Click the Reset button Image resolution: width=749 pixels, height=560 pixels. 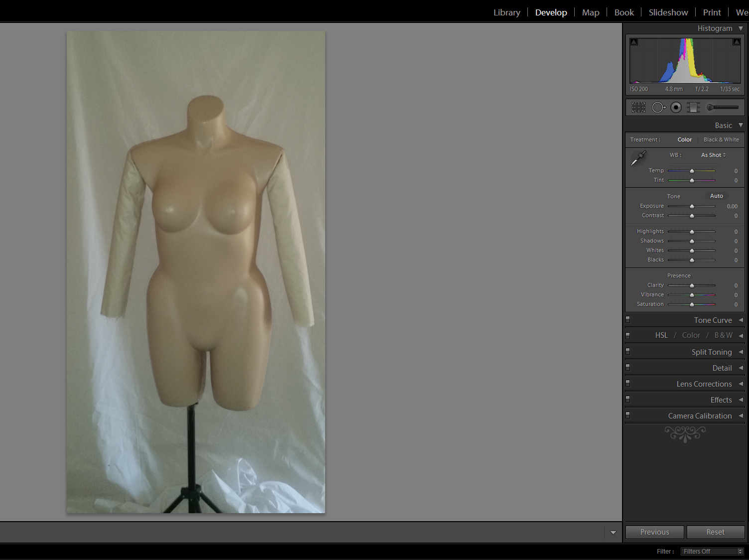(x=716, y=532)
